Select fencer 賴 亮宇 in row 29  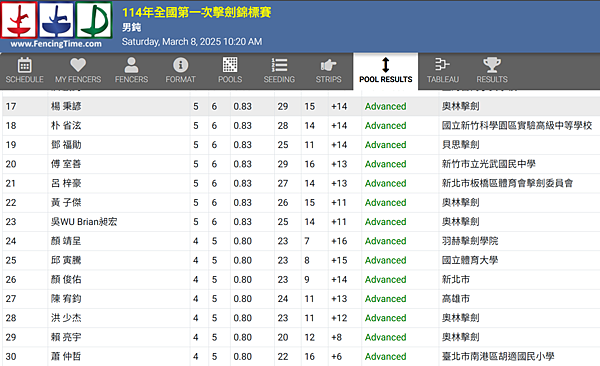pos(66,337)
